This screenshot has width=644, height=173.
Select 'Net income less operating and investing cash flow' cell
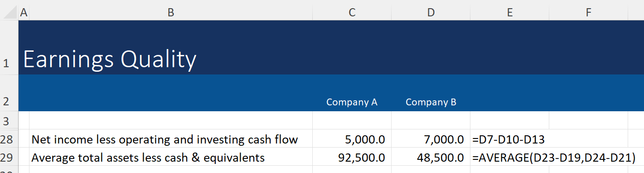(x=171, y=138)
